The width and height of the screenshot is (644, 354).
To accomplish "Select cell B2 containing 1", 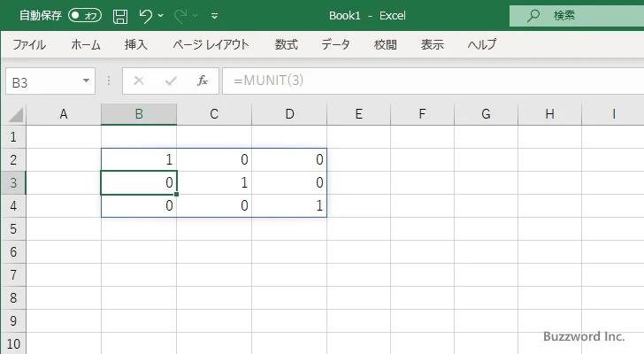I will (x=139, y=160).
